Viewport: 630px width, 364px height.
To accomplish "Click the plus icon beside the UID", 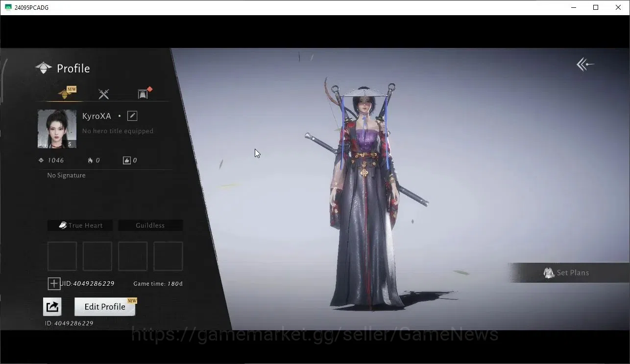I will (x=54, y=284).
